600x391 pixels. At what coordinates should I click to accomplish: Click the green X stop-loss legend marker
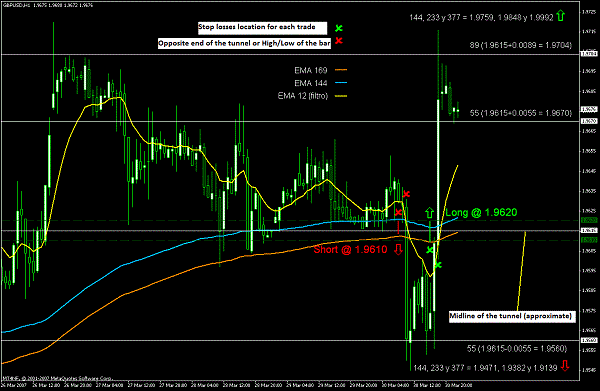[339, 28]
